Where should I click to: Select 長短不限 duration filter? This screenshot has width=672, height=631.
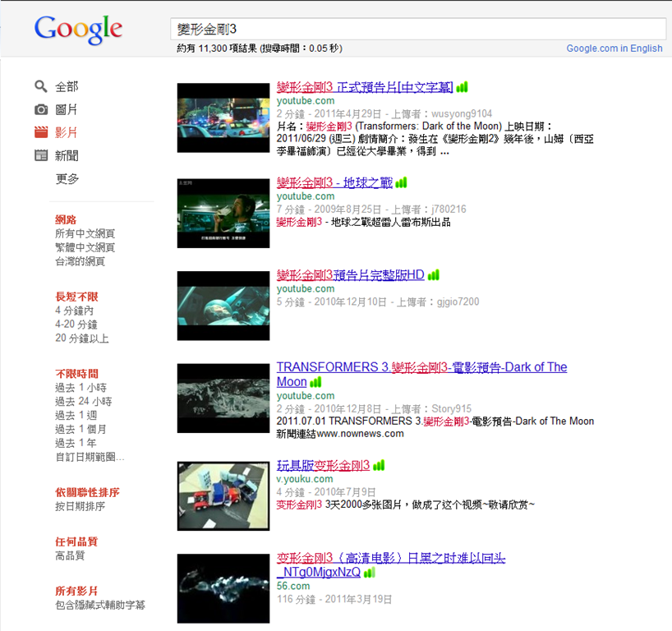[x=76, y=297]
